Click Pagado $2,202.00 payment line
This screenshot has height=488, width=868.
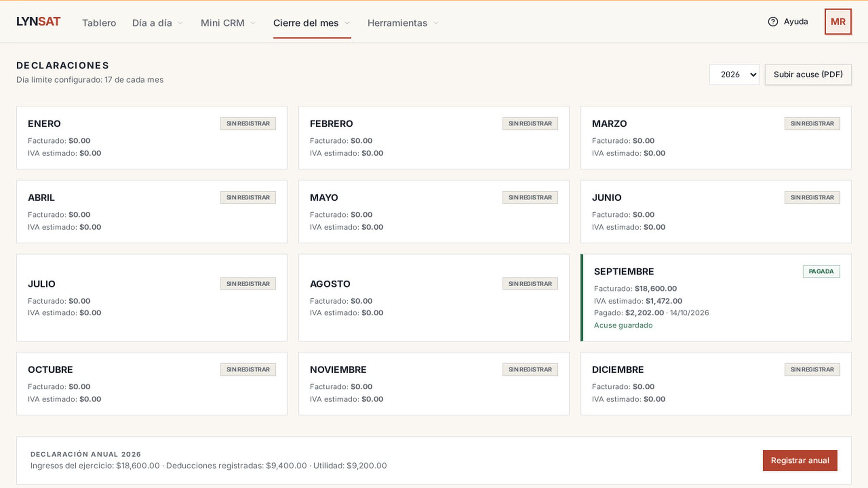pos(651,313)
